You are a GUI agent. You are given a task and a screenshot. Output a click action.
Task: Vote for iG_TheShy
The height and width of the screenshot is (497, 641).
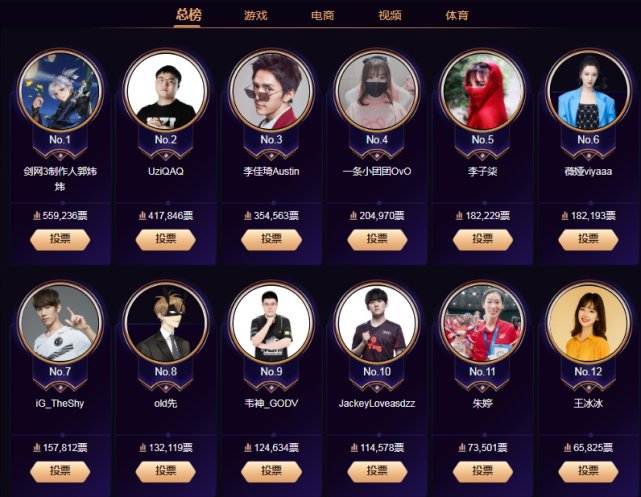60,471
